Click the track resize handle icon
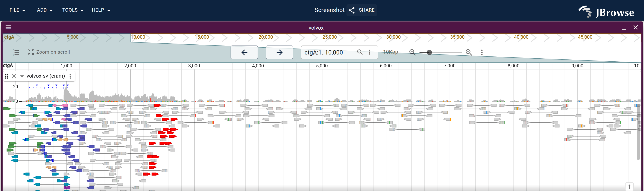The image size is (644, 191). click(x=629, y=186)
